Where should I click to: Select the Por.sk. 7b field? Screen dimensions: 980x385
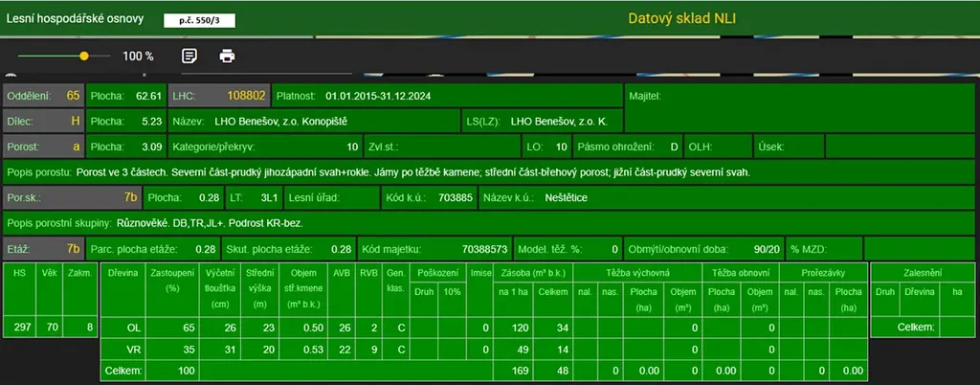click(x=72, y=197)
